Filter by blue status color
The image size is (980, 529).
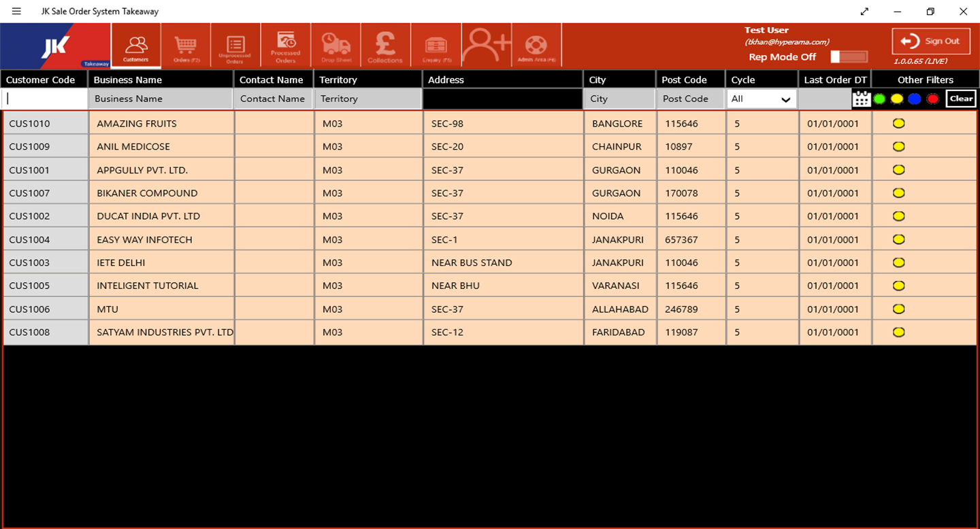(x=915, y=99)
